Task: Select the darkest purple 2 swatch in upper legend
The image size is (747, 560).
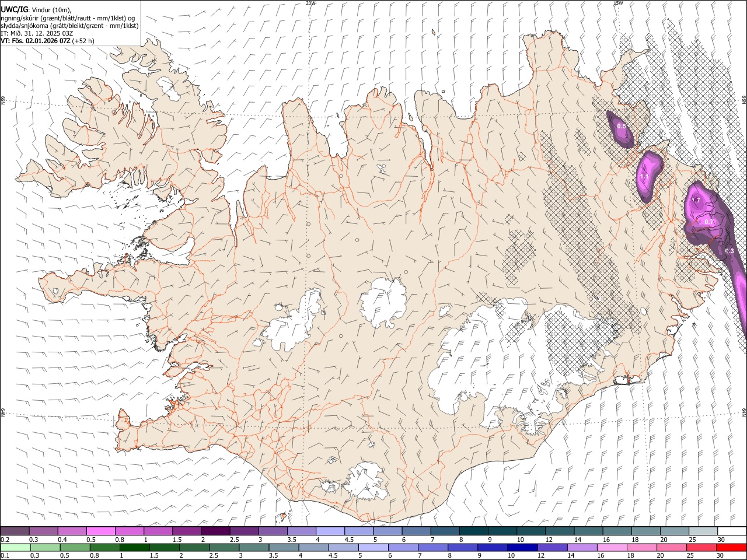Action: 216,531
